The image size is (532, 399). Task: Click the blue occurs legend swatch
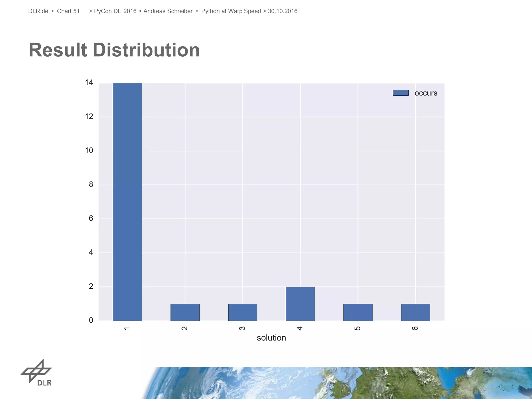click(401, 93)
